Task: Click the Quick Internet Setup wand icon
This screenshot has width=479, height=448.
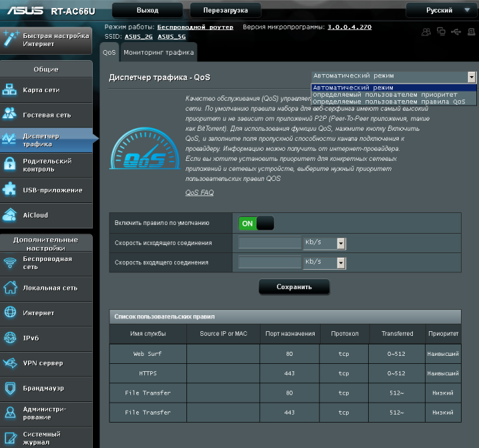Action: (x=10, y=39)
